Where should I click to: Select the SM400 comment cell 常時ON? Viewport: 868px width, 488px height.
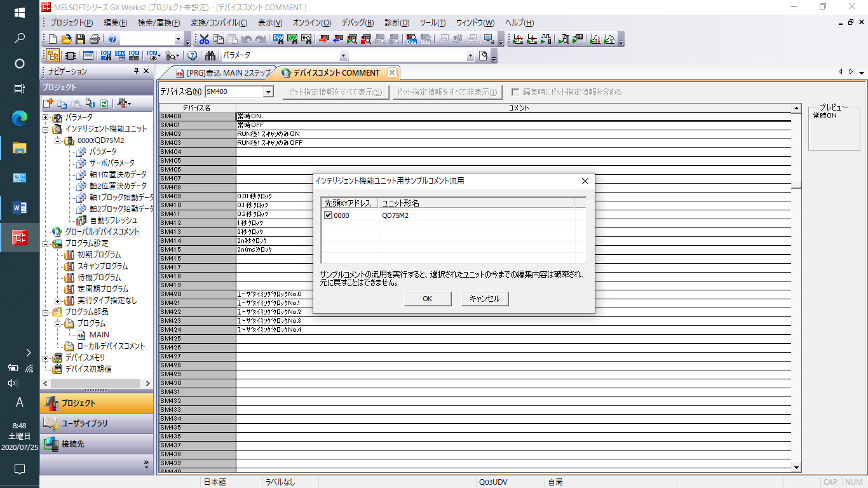(513, 116)
